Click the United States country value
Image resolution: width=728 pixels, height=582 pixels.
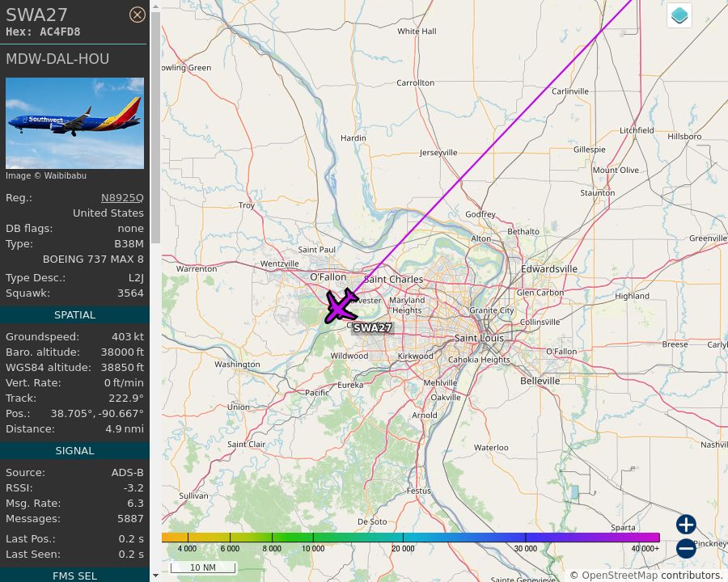[x=108, y=213]
